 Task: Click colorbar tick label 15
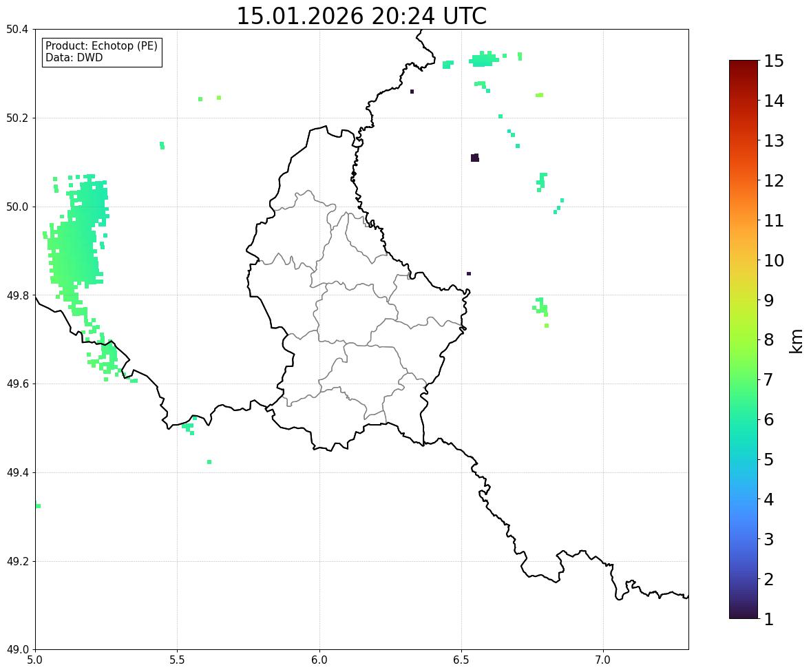click(x=774, y=61)
